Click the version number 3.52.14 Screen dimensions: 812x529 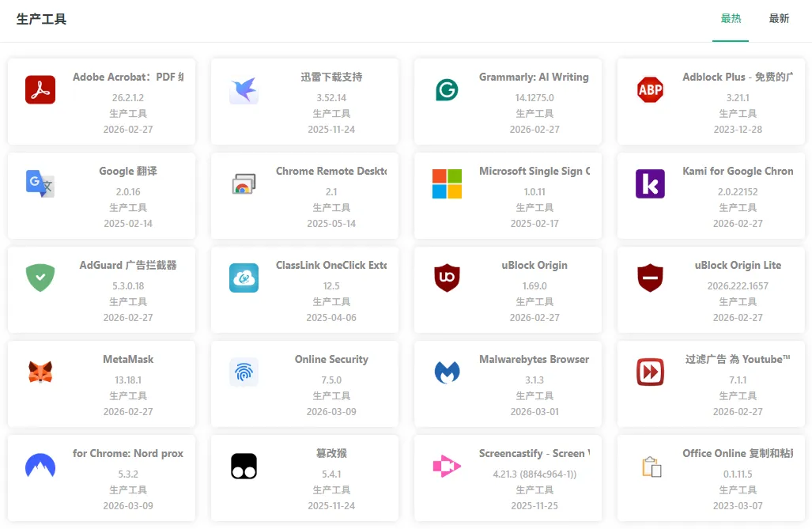(331, 97)
